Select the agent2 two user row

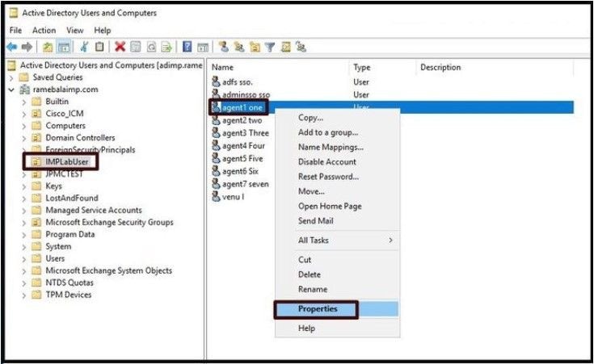[x=242, y=120]
